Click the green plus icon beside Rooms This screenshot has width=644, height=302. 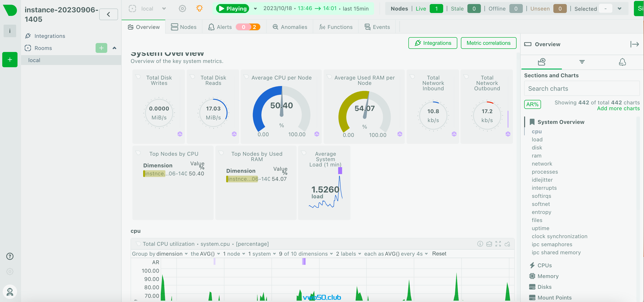pyautogui.click(x=101, y=48)
